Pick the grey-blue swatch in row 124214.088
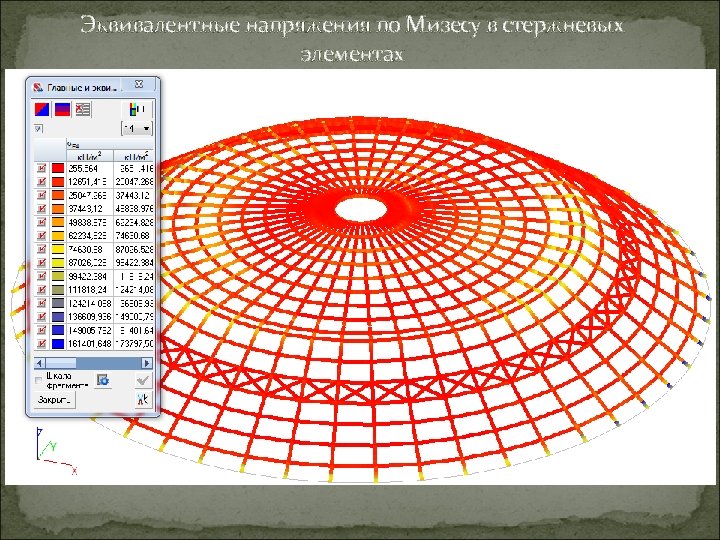This screenshot has height=540, width=720. pyautogui.click(x=58, y=303)
